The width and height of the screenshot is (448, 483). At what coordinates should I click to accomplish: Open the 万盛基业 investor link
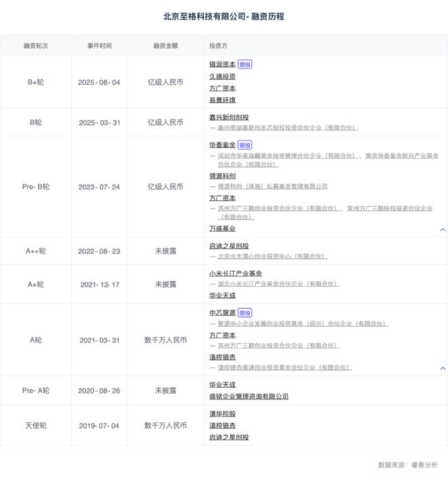pos(223,229)
